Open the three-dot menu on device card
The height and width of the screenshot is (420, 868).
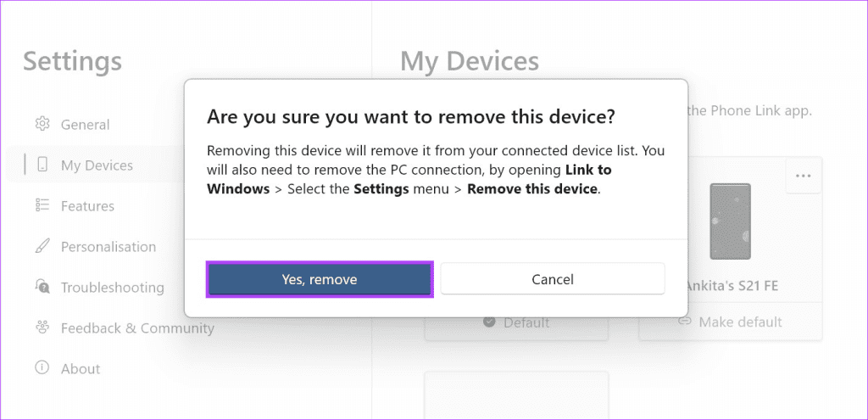803,176
